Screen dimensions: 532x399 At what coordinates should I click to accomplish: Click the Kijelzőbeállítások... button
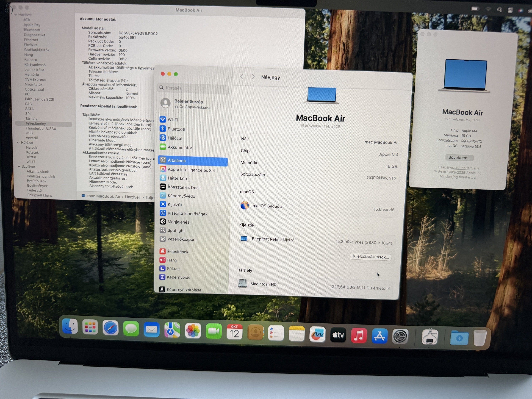(x=371, y=257)
